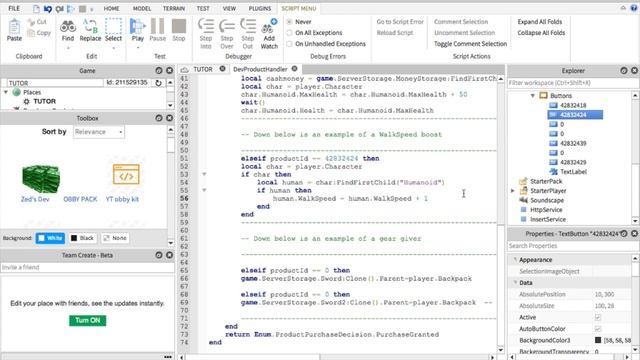Select the YT obby kit toolbox item
The image size is (640, 360).
(x=126, y=175)
